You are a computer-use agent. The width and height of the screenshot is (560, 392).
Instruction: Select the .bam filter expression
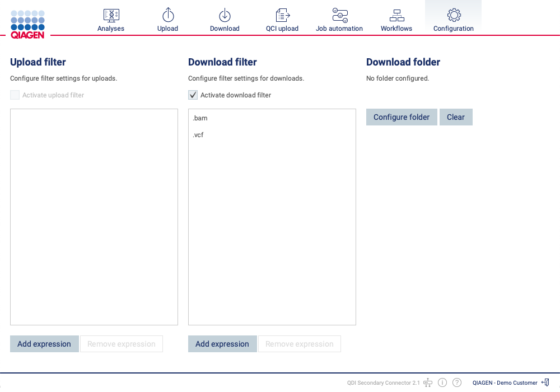click(200, 118)
